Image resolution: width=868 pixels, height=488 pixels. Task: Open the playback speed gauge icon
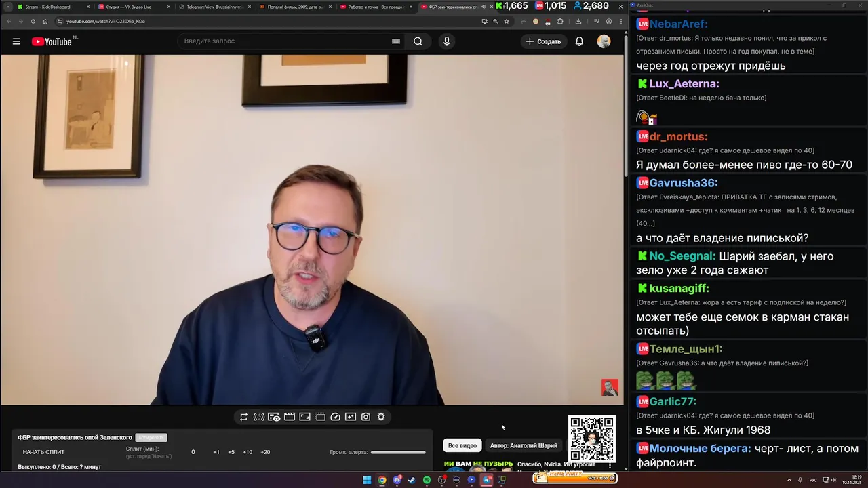(x=335, y=417)
